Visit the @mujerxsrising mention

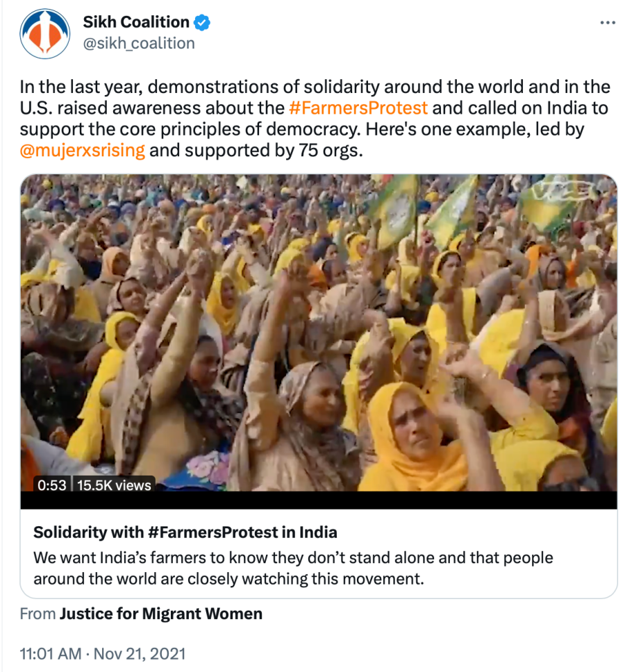coord(83,151)
